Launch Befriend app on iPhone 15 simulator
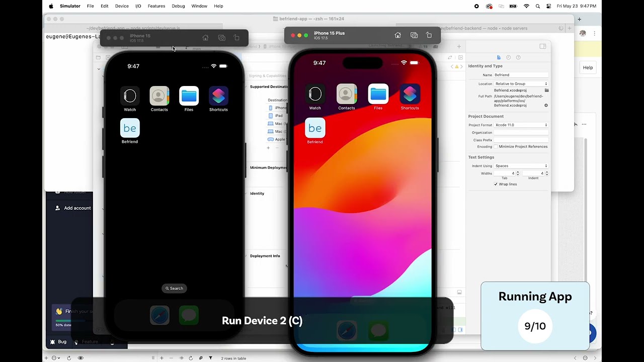 (130, 128)
